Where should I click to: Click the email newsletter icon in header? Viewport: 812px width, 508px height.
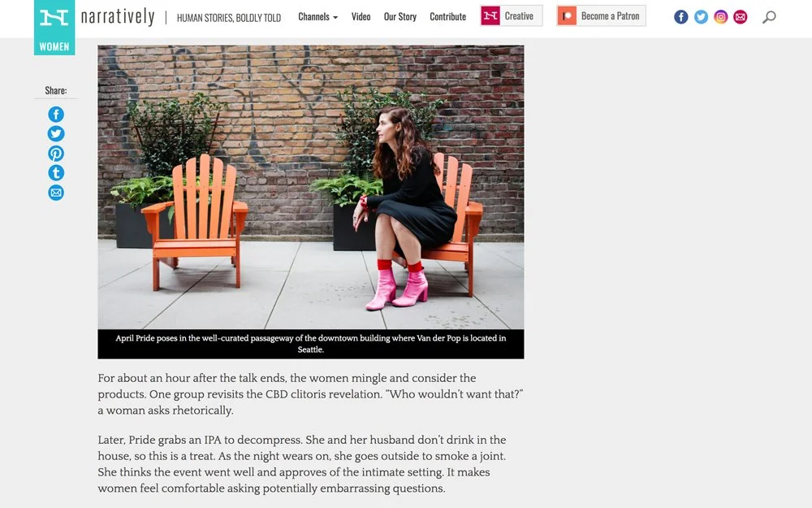(740, 17)
